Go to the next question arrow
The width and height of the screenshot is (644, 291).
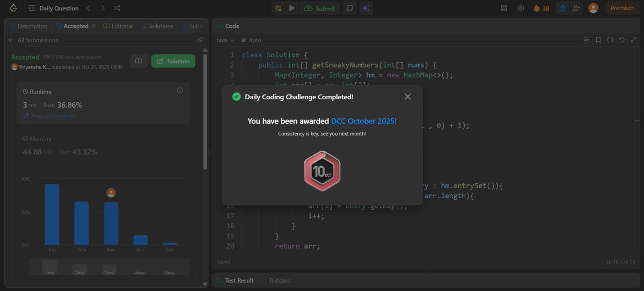(103, 8)
